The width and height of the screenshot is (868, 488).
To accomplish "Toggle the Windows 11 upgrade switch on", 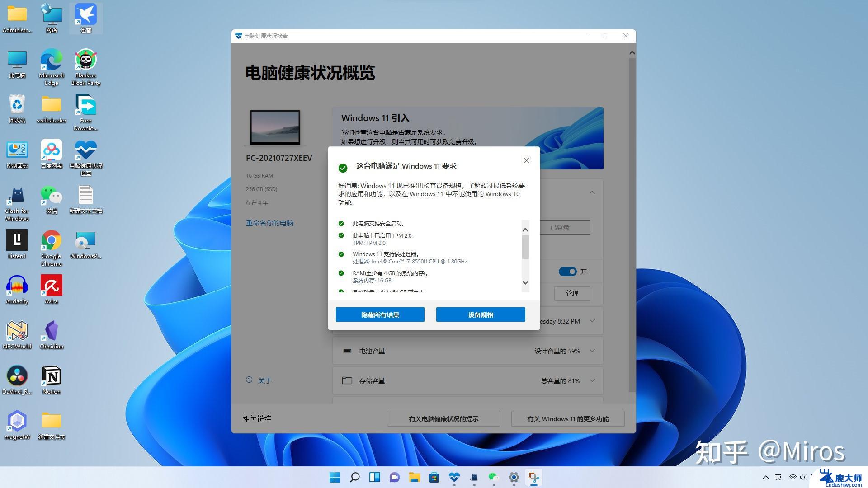I will 567,272.
